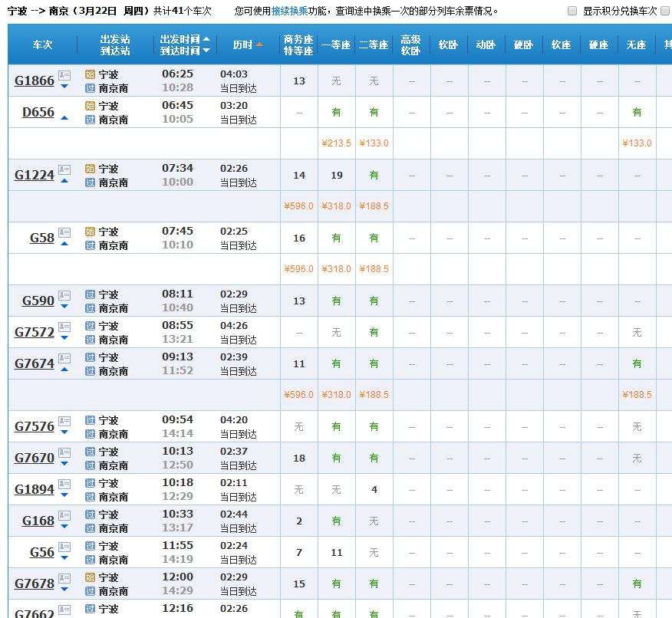Open train G7678 details link

(x=35, y=583)
